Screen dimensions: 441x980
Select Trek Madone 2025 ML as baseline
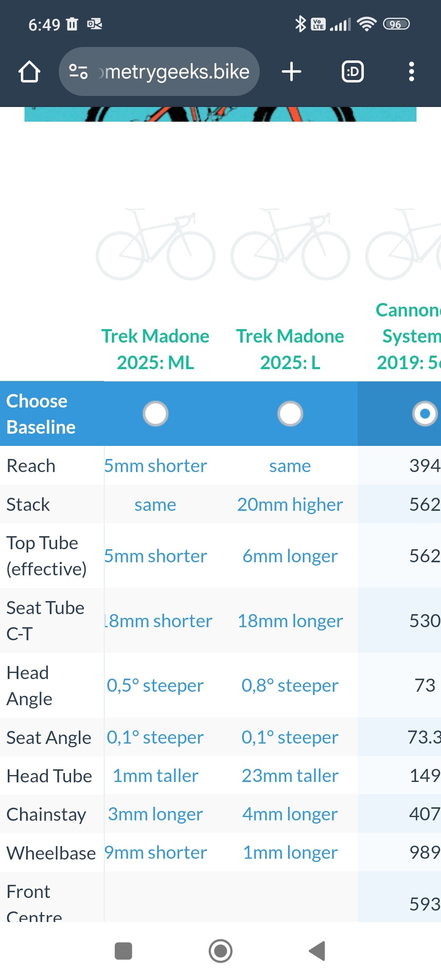click(x=156, y=414)
